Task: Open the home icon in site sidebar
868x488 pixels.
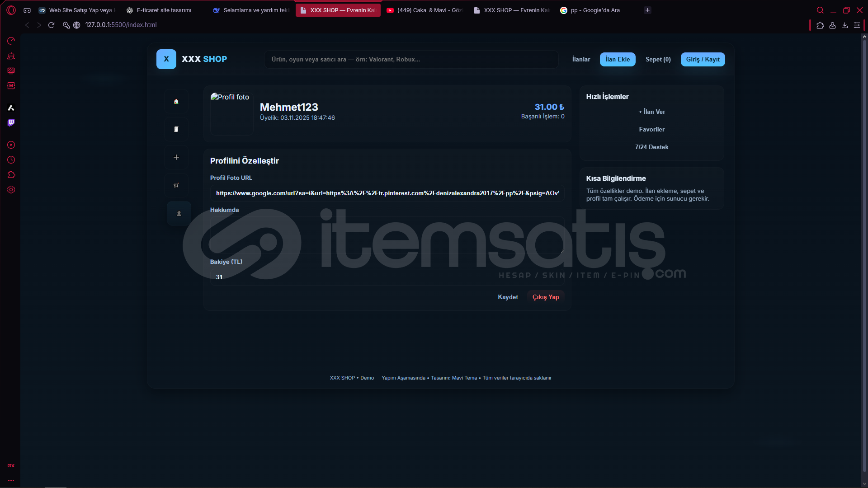Action: (176, 101)
